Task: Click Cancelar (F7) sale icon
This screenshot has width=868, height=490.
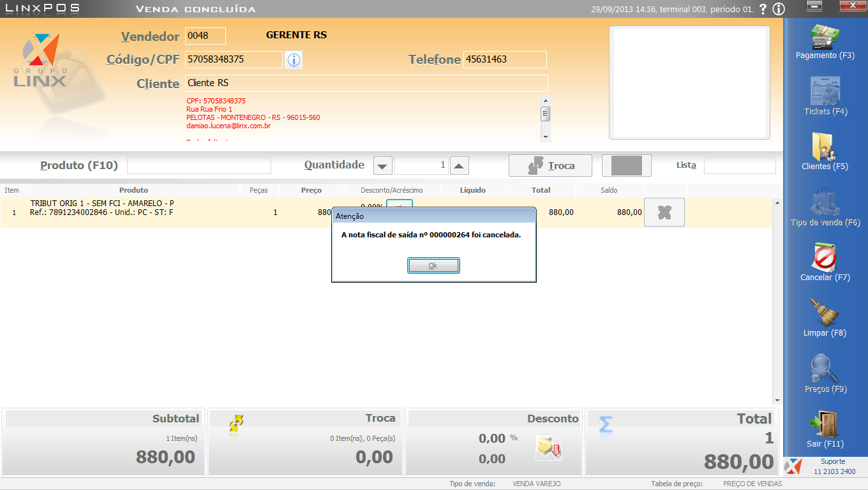Action: tap(825, 258)
